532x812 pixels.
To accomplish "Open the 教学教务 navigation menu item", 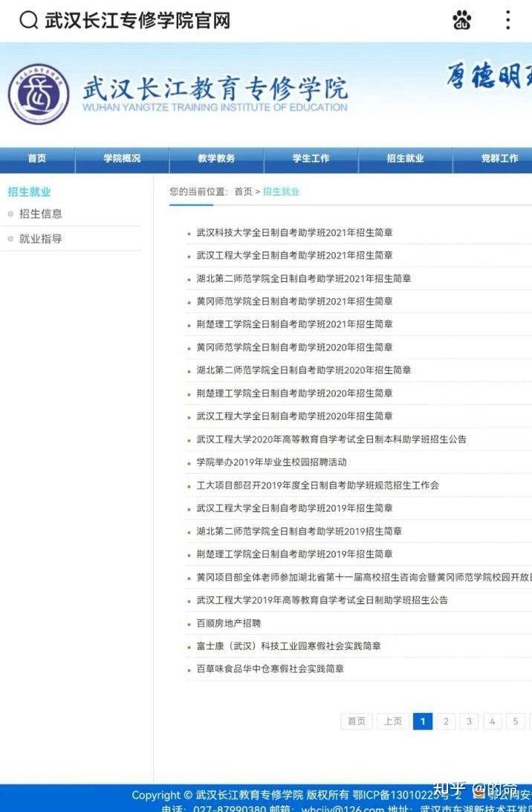I will [x=216, y=158].
